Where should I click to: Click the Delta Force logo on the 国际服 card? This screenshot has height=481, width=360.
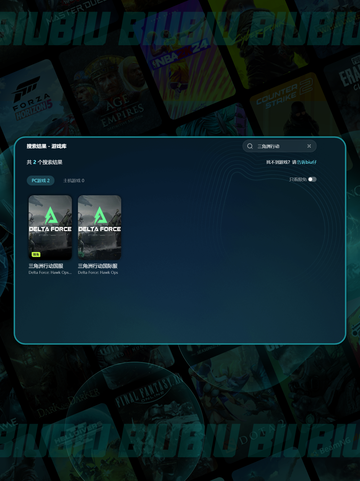(x=99, y=220)
